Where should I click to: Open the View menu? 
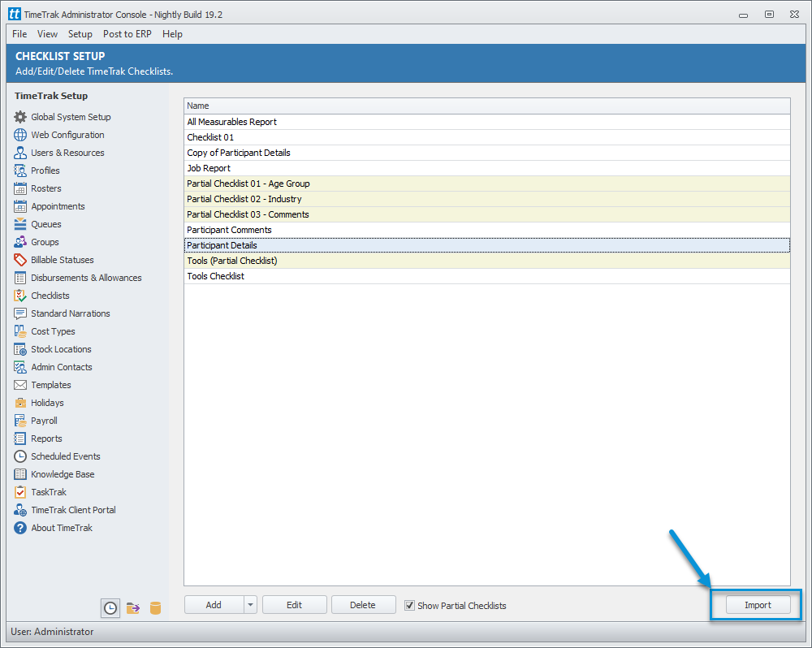click(47, 34)
